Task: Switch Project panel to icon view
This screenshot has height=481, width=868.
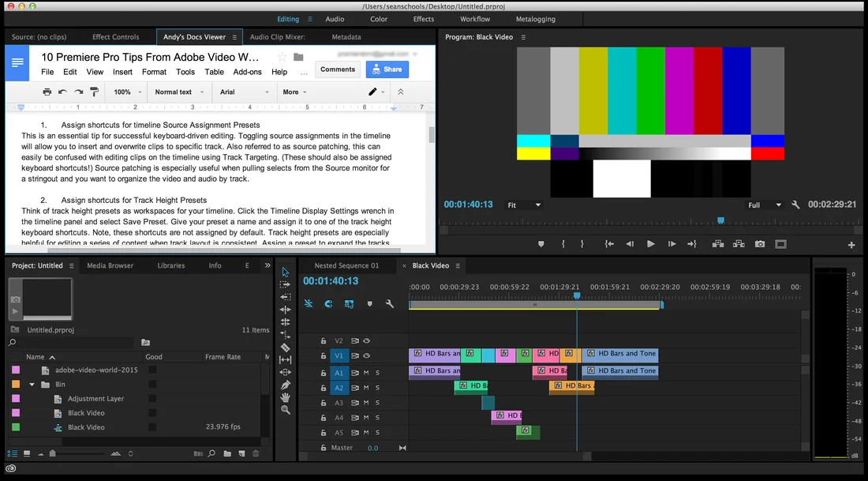Action: tap(27, 453)
